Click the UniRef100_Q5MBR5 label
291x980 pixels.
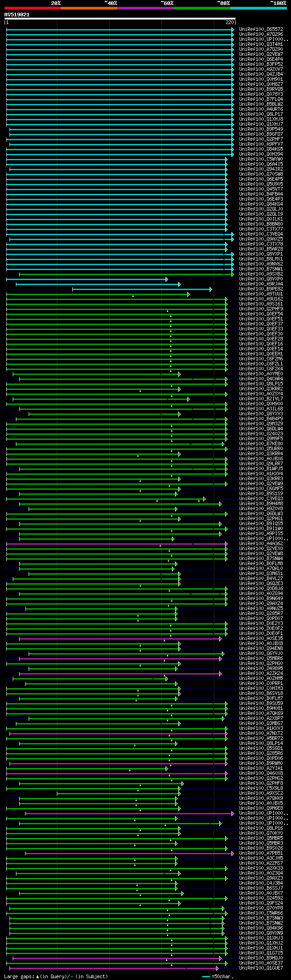[x=261, y=838]
